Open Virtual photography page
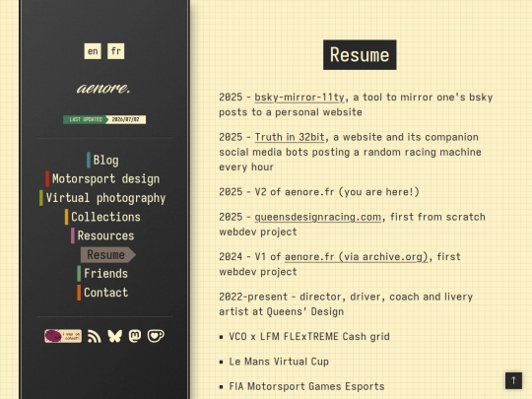This screenshot has height=399, width=532. point(102,198)
